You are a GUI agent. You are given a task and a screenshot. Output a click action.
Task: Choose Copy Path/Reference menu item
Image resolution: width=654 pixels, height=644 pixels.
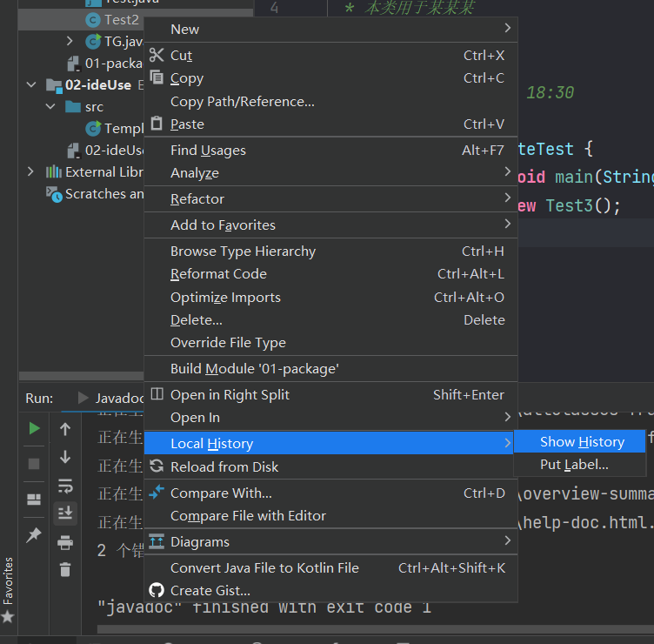(330, 102)
